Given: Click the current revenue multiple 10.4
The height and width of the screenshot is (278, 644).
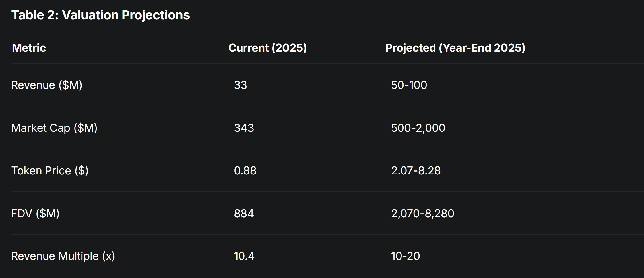Looking at the screenshot, I should (244, 256).
